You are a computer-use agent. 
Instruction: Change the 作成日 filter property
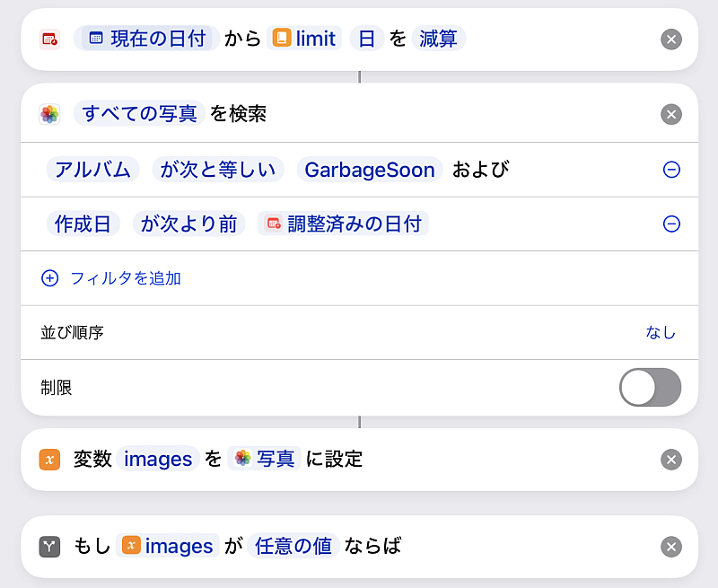pos(83,224)
